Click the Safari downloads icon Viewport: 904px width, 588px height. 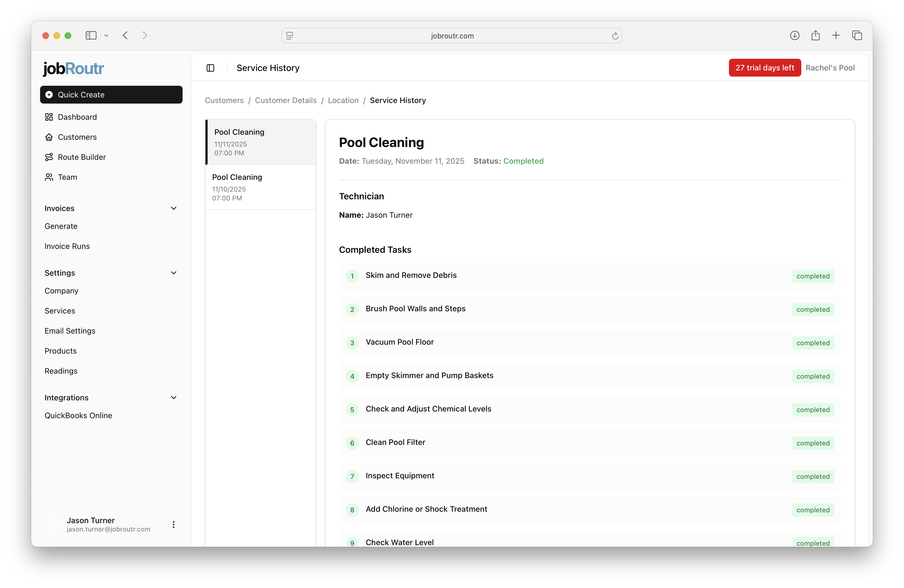coord(795,36)
